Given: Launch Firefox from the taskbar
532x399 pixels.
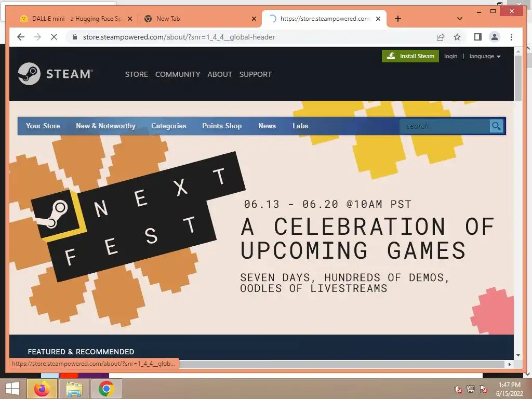Looking at the screenshot, I should [42, 389].
